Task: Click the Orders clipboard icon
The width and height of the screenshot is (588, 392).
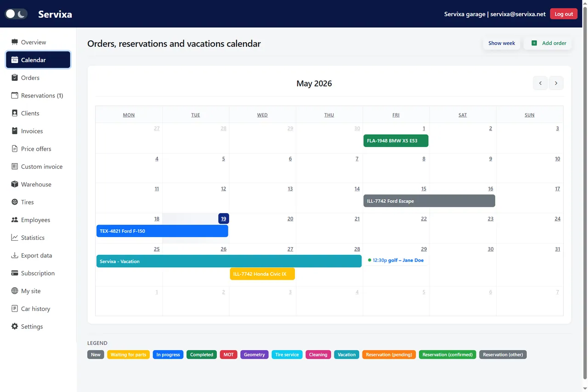Action: (15, 78)
